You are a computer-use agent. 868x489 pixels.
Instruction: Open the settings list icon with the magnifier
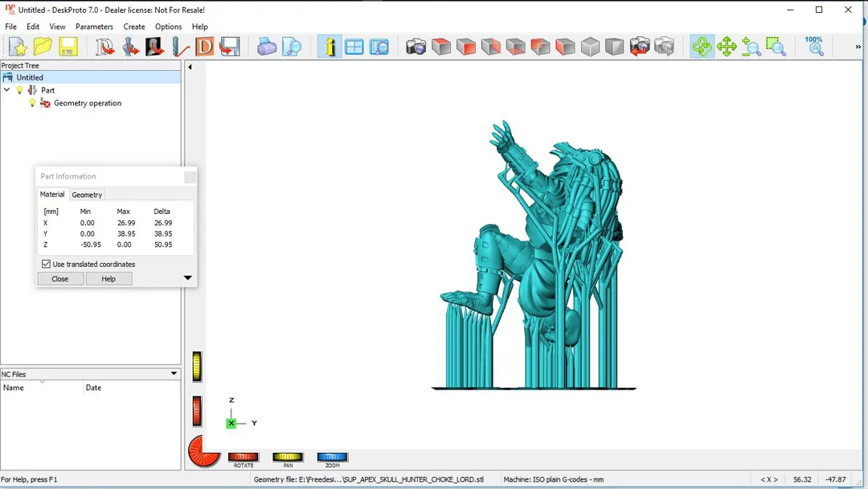[379, 47]
